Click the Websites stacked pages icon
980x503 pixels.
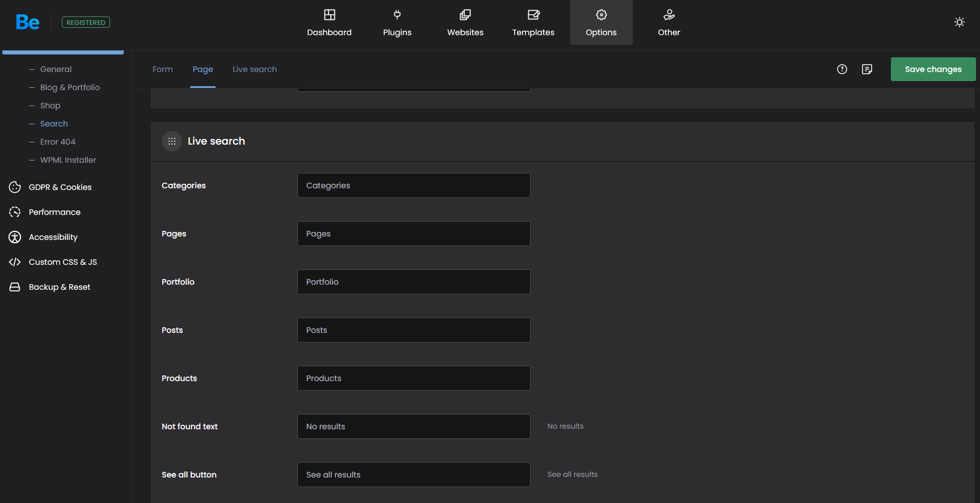pos(465,15)
